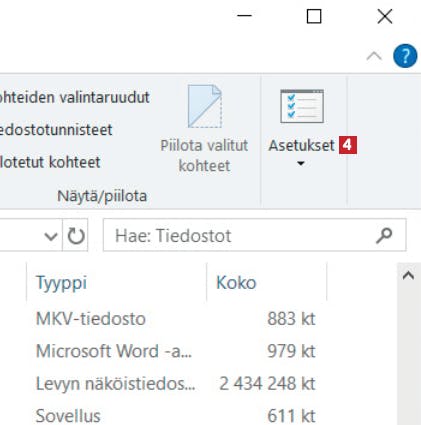The image size is (421, 425).
Task: Click the Piilota valitut kohteet label
Action: tap(204, 156)
